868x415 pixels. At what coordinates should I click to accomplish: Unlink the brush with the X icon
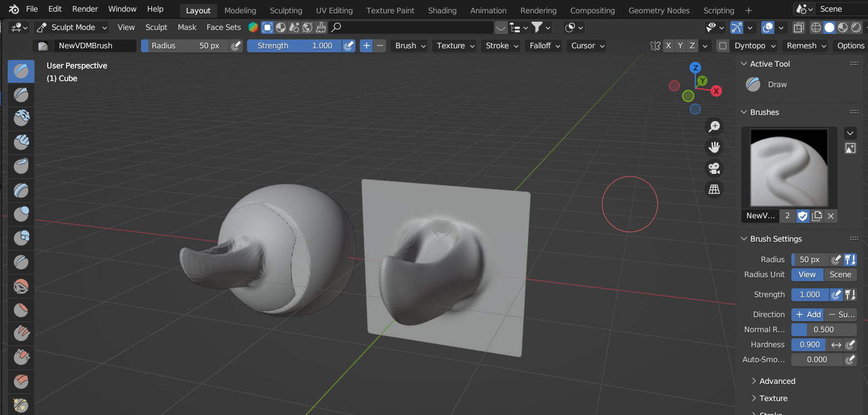pos(831,216)
